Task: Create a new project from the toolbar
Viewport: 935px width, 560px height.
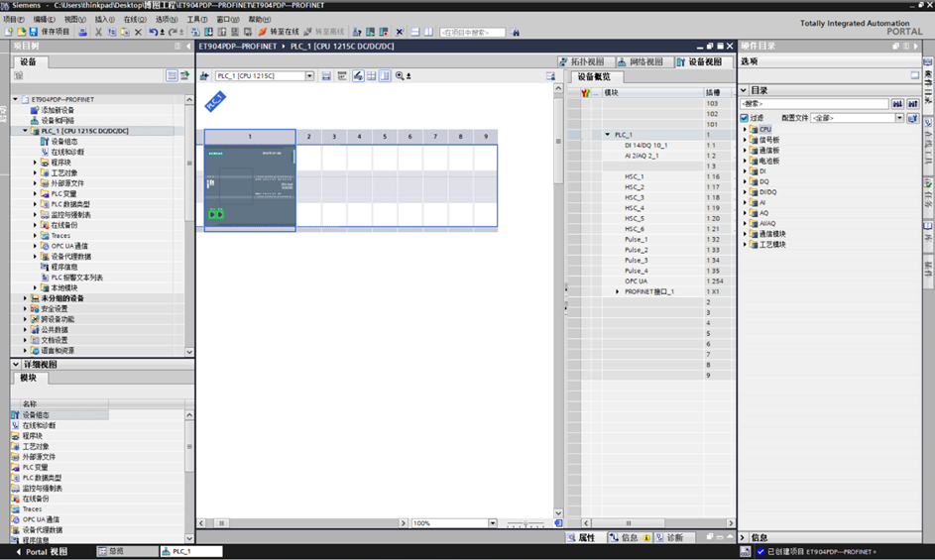Action: [8, 32]
